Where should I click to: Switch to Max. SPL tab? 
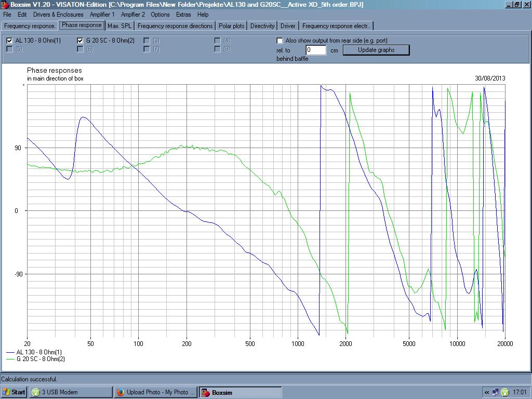click(x=120, y=26)
